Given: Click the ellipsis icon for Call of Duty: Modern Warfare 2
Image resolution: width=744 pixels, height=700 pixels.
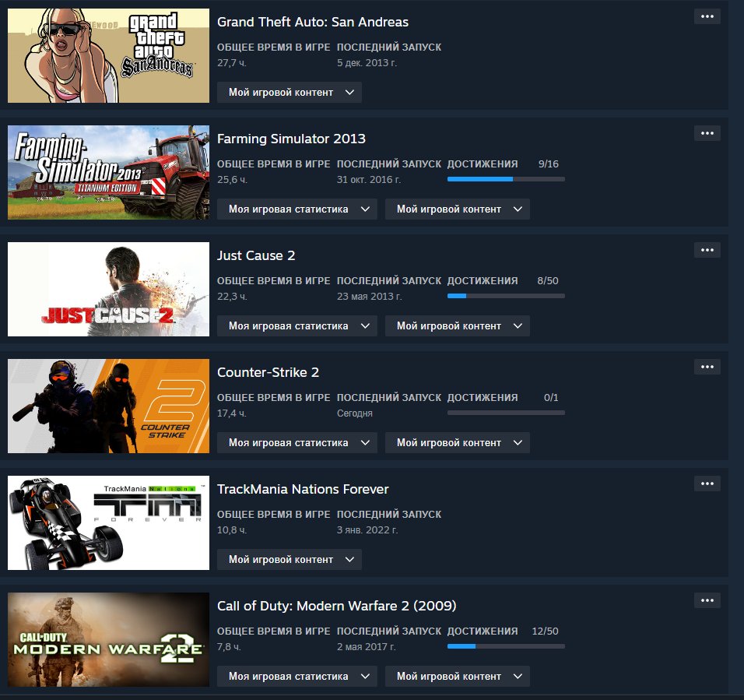Looking at the screenshot, I should 707,600.
